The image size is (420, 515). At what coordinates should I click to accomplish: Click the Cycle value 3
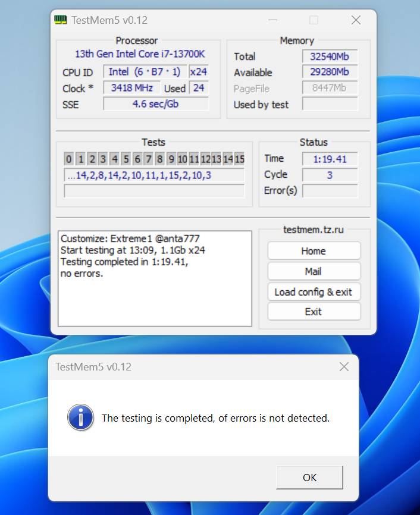[x=330, y=175]
